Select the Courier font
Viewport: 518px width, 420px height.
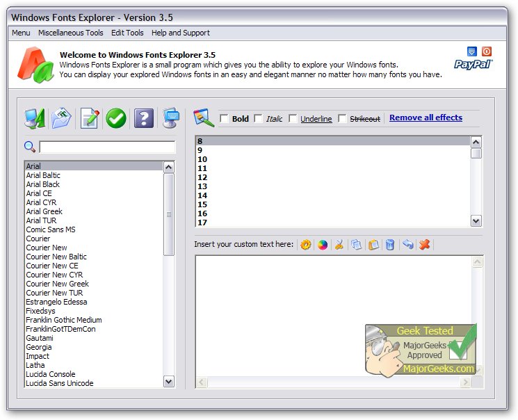coord(94,239)
